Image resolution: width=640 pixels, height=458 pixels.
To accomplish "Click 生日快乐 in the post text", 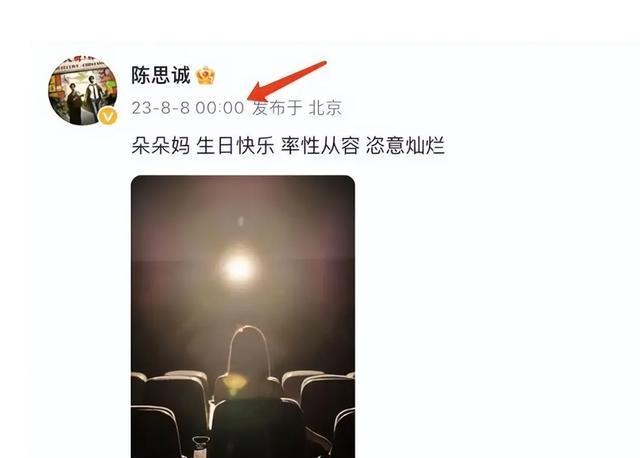I will [236, 146].
